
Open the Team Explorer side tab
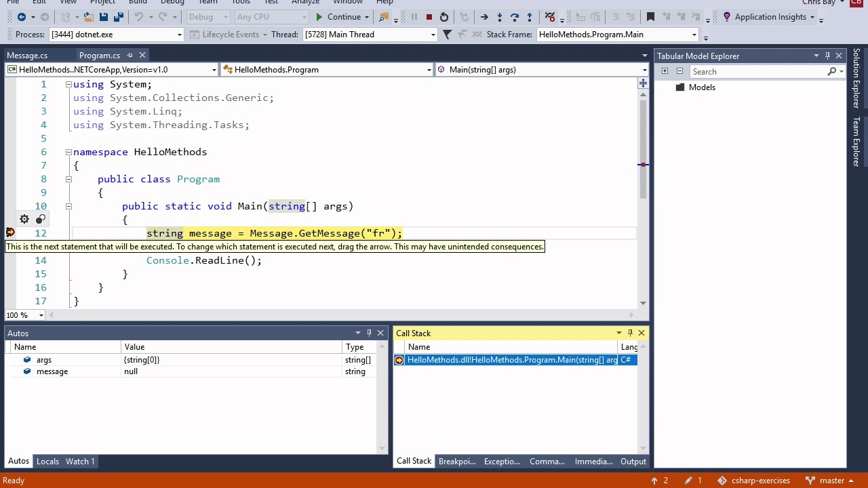[856, 141]
